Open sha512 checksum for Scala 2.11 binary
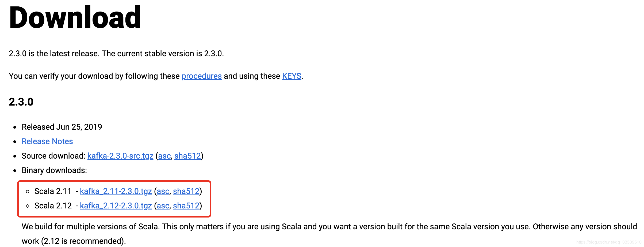The width and height of the screenshot is (644, 247). (x=186, y=191)
